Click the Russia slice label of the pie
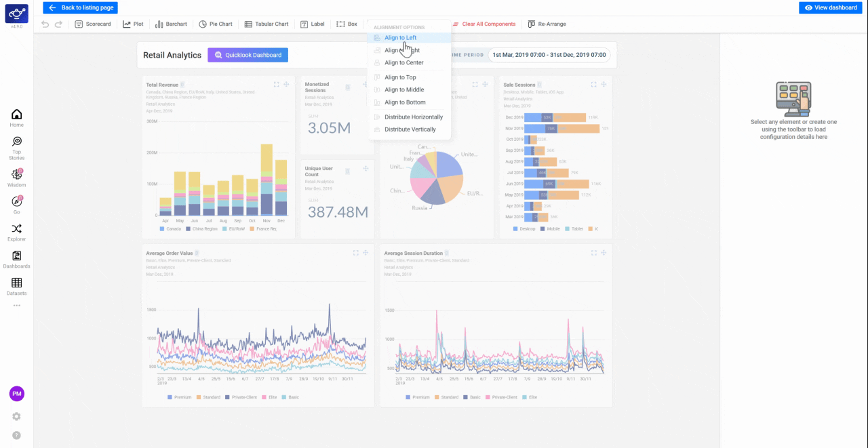Viewport: 868px width, 448px height. pos(419,207)
